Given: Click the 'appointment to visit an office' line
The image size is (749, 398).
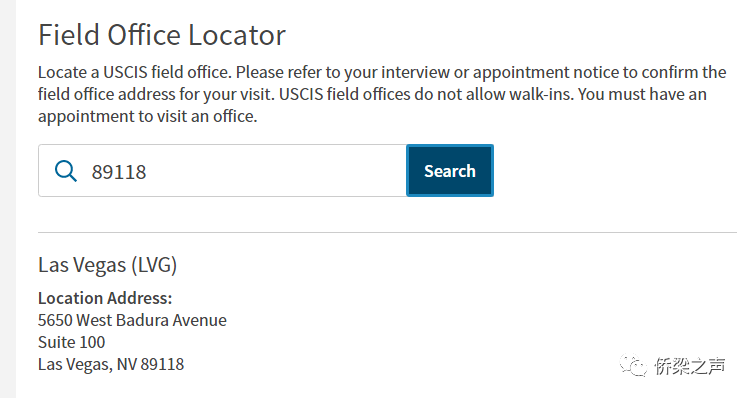Looking at the screenshot, I should (x=148, y=117).
